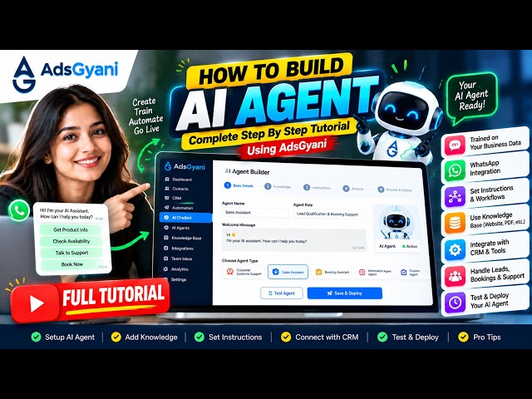Tap Check Availability in the chat card
Image resolution: width=532 pixels, height=399 pixels.
pos(71,241)
